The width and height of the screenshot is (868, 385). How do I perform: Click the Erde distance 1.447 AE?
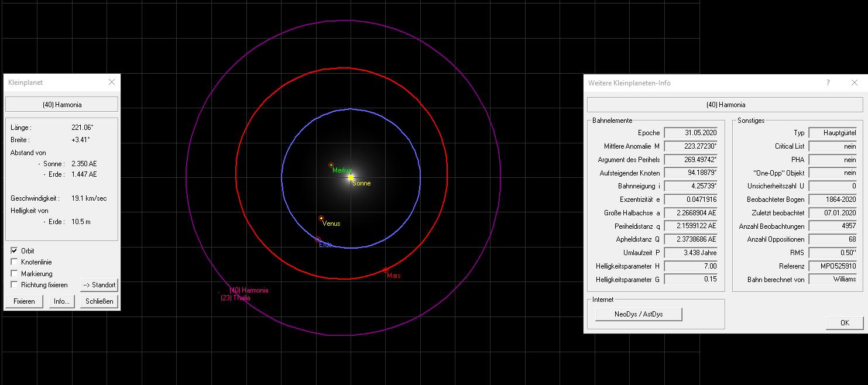pyautogui.click(x=84, y=174)
